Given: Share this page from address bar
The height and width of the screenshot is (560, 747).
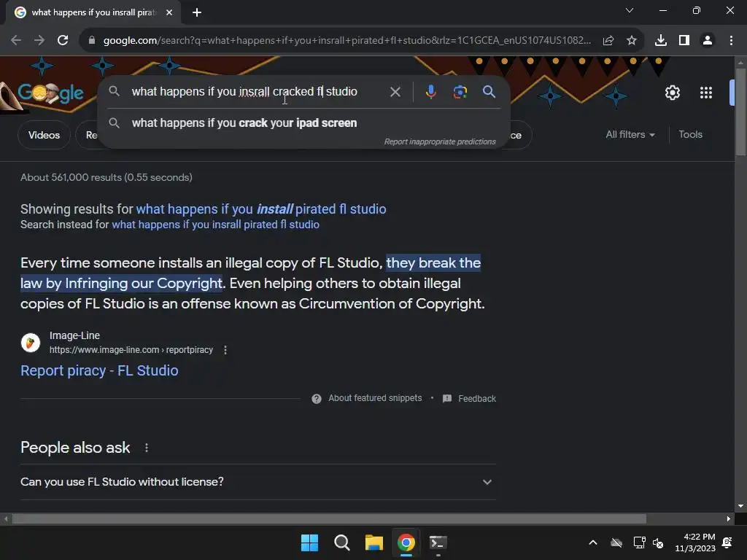Looking at the screenshot, I should (x=608, y=41).
